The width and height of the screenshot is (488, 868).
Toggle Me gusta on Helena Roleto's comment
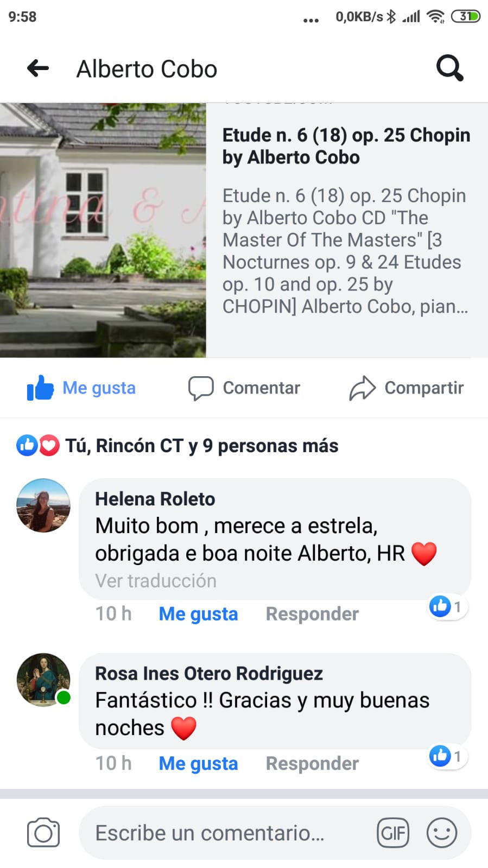point(198,614)
